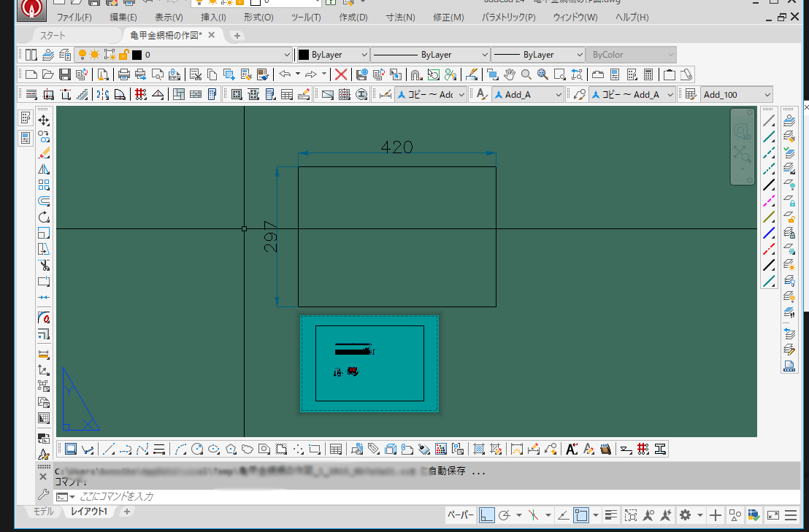Toggle lineweight display in status bar
Viewport: 809px width, 532px height.
point(611,515)
